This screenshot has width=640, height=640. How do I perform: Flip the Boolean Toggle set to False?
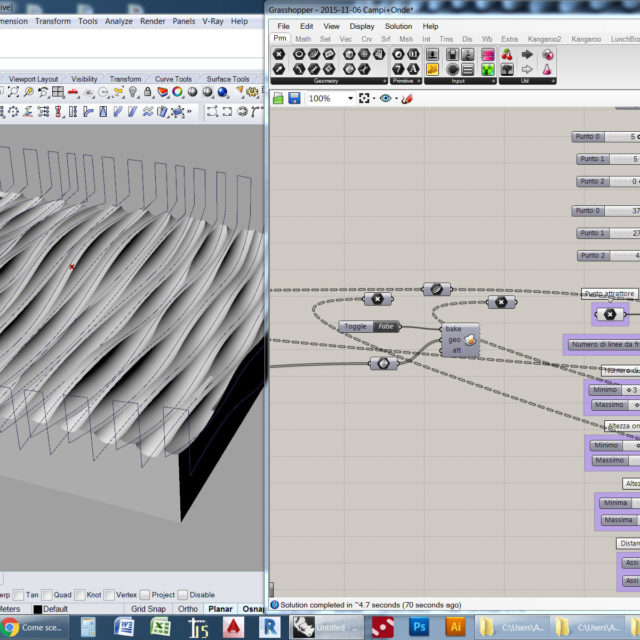(385, 326)
